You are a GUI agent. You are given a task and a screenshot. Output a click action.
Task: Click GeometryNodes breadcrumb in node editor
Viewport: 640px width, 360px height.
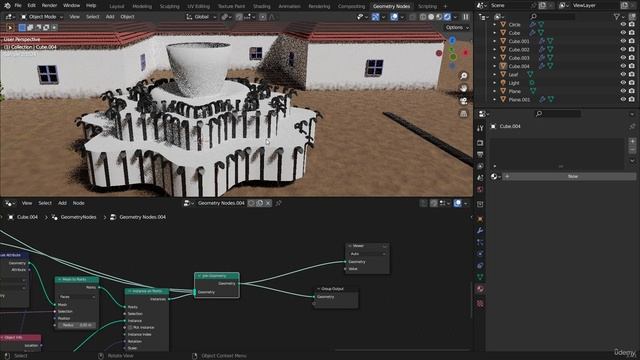78,217
